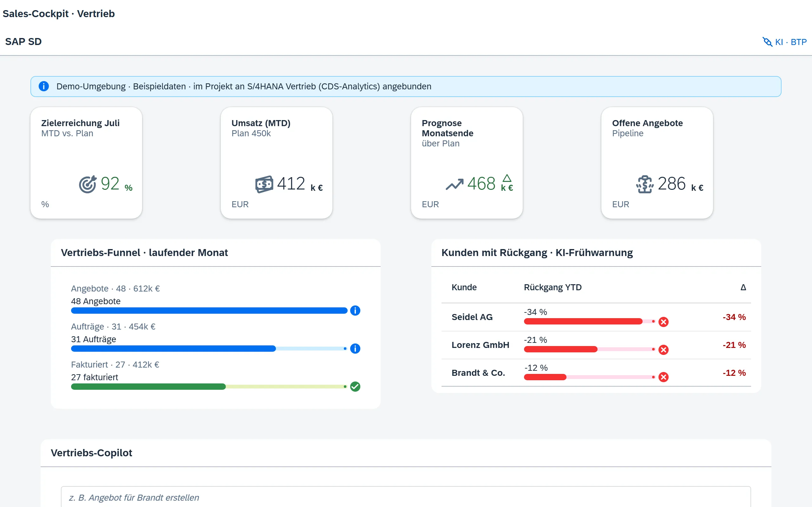Click info icon beside 48 Angebote bar
This screenshot has height=507, width=812.
(355, 311)
